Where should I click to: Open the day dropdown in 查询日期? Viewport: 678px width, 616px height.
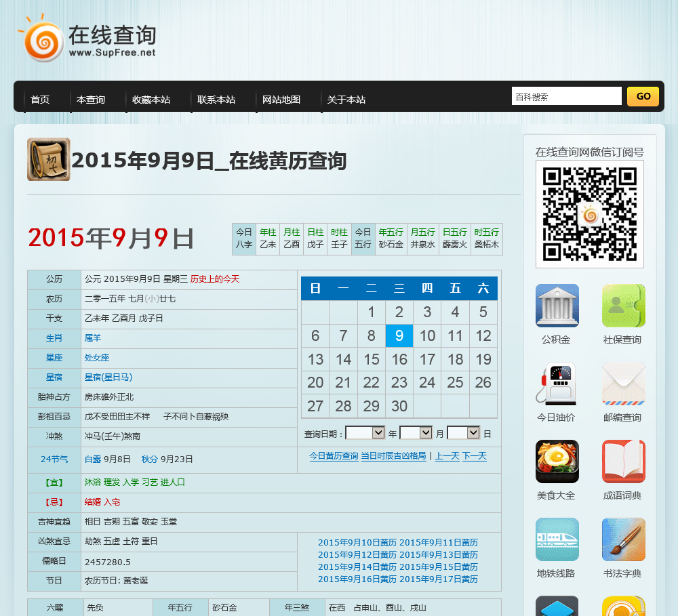click(x=463, y=433)
